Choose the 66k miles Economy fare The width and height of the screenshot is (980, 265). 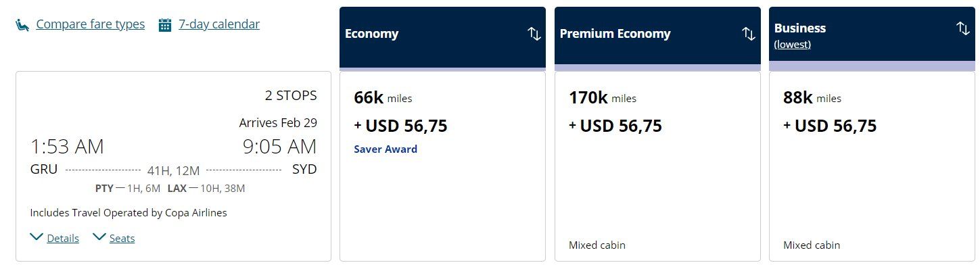click(442, 166)
